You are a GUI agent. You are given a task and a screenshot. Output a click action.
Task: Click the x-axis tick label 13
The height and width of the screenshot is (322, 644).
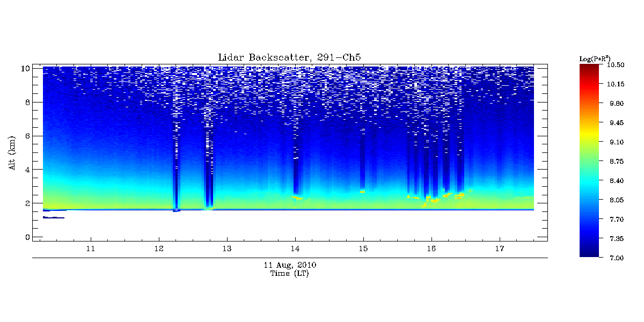(227, 249)
